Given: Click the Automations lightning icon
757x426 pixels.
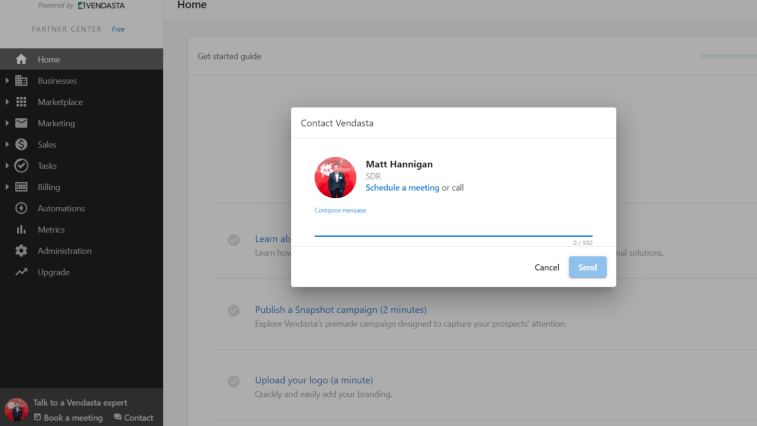Looking at the screenshot, I should point(21,208).
